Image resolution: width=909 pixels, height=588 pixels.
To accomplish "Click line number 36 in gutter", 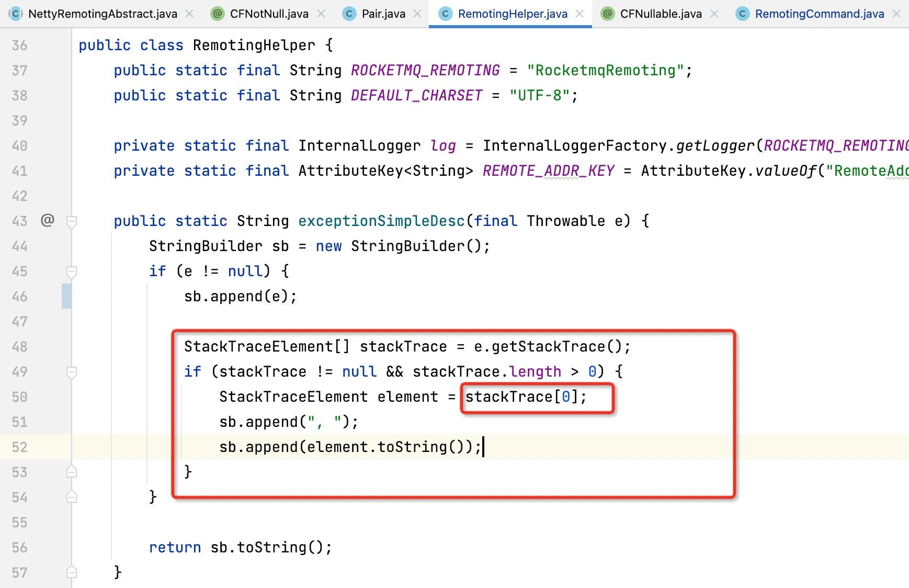I will (x=19, y=46).
